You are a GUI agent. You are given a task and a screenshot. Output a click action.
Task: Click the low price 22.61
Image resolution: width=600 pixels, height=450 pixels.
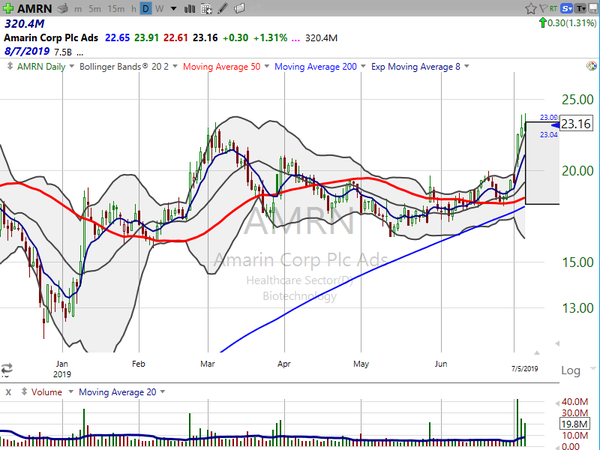pyautogui.click(x=176, y=38)
